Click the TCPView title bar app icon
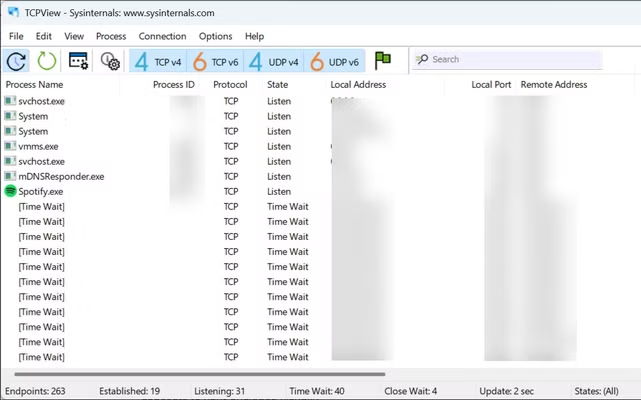 (x=13, y=12)
